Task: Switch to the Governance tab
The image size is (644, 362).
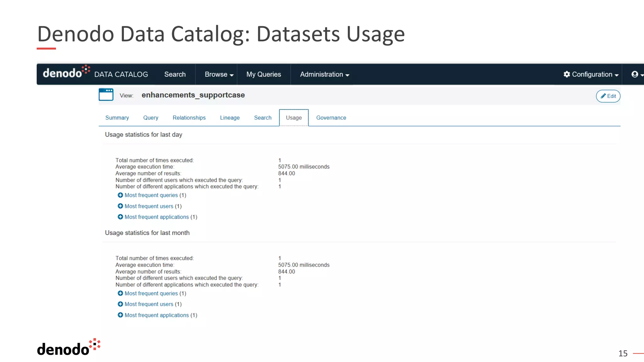Action: (331, 118)
